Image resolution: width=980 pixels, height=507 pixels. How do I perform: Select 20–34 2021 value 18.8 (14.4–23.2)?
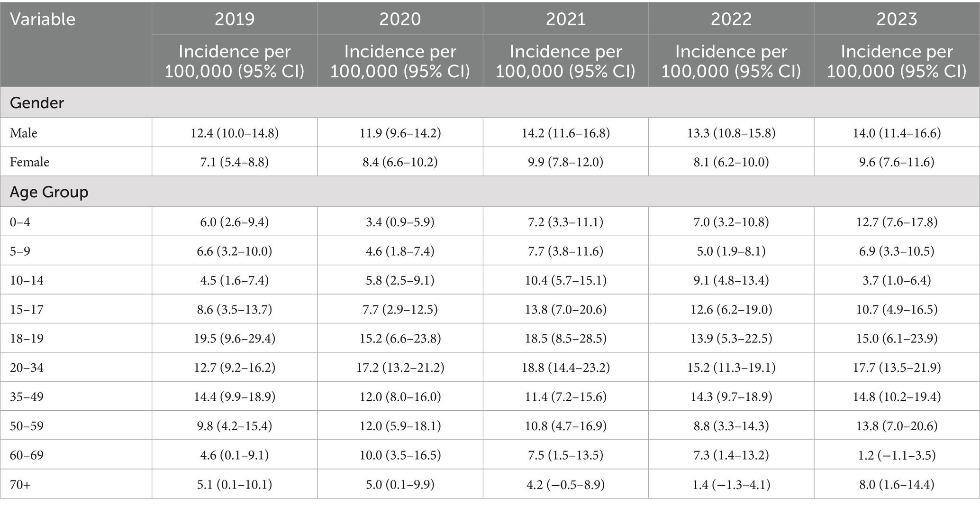[x=566, y=368]
